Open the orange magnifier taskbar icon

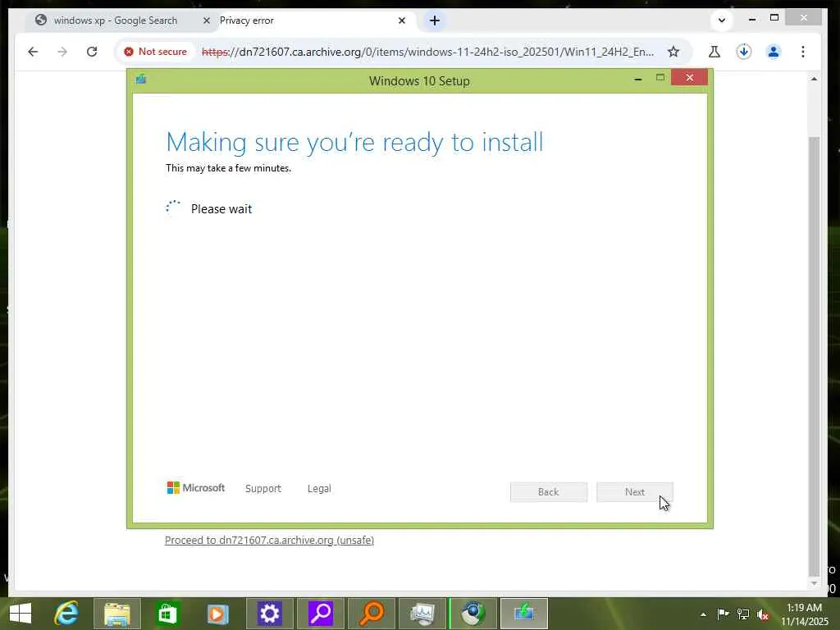point(372,614)
